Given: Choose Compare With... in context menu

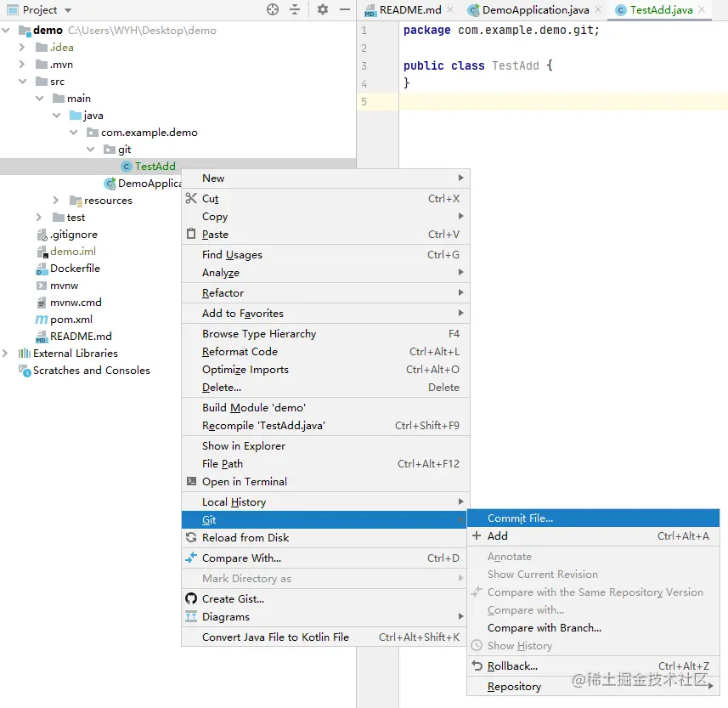Looking at the screenshot, I should tap(325, 558).
